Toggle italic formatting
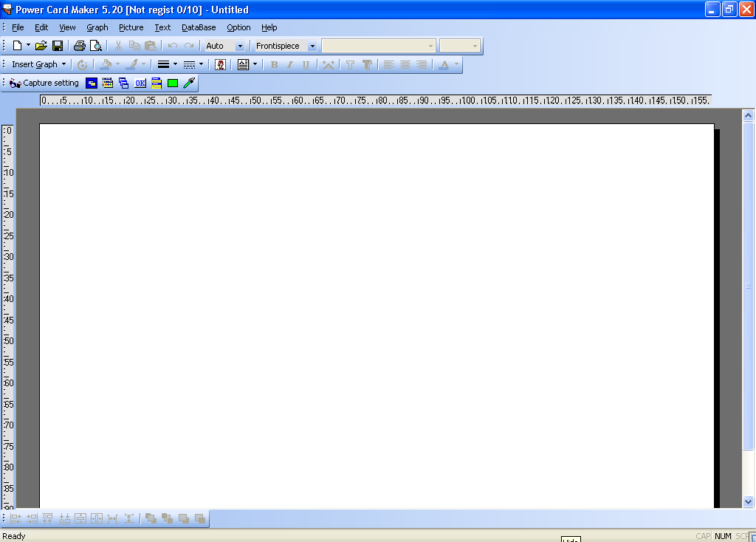Screen dimensions: 756x542 [289, 64]
